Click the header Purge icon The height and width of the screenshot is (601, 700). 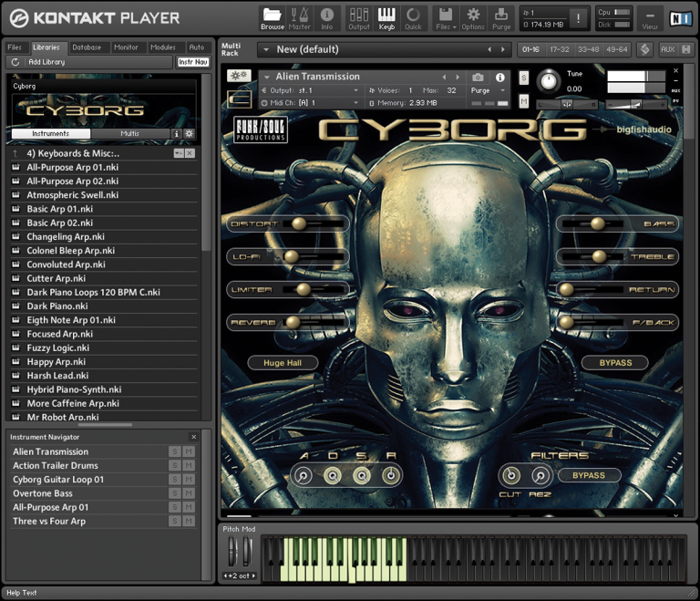(x=501, y=18)
